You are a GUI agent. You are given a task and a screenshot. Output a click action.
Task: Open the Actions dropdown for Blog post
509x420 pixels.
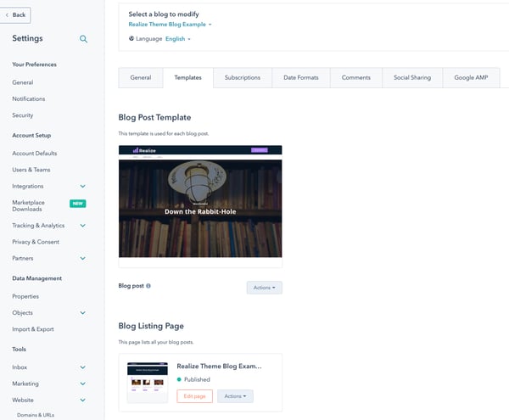pos(264,288)
